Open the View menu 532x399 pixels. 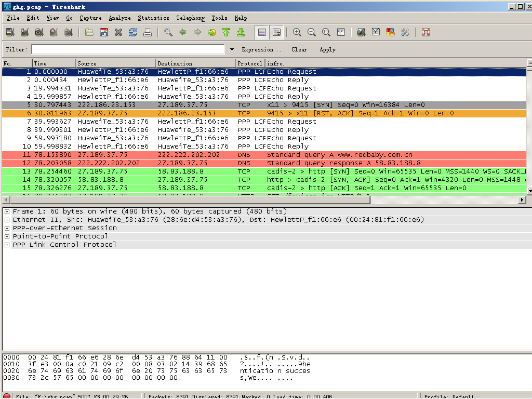[52, 18]
